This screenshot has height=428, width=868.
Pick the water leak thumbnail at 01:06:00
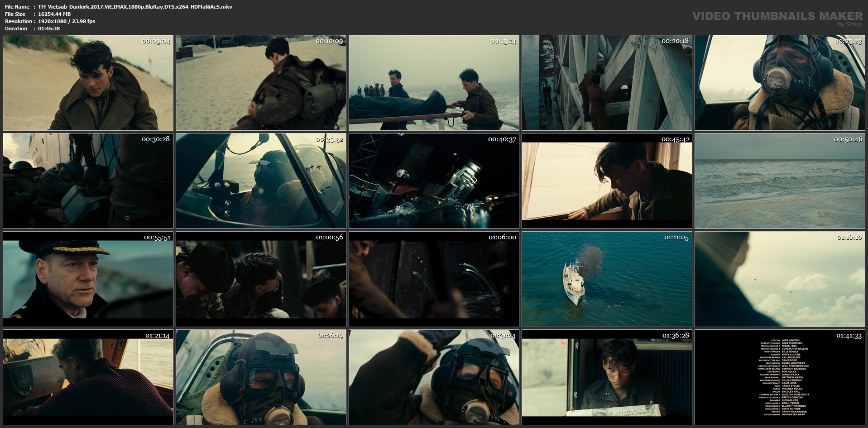pos(434,279)
